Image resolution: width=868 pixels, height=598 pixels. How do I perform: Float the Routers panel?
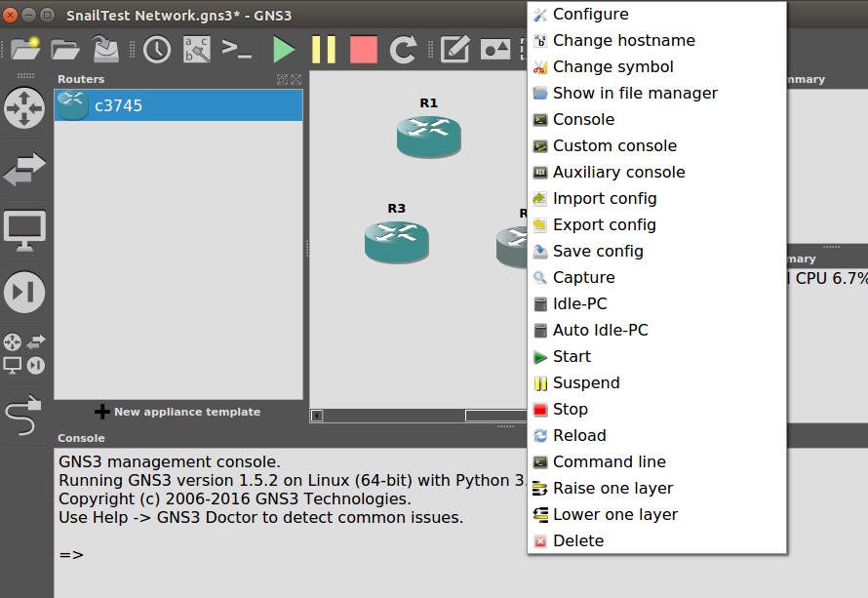pos(282,79)
